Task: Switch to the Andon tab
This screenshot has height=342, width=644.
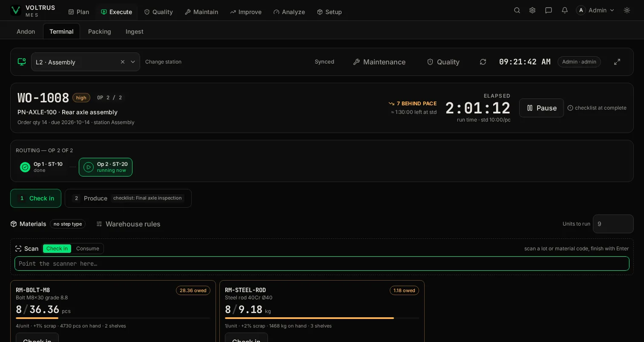Action: [26, 32]
